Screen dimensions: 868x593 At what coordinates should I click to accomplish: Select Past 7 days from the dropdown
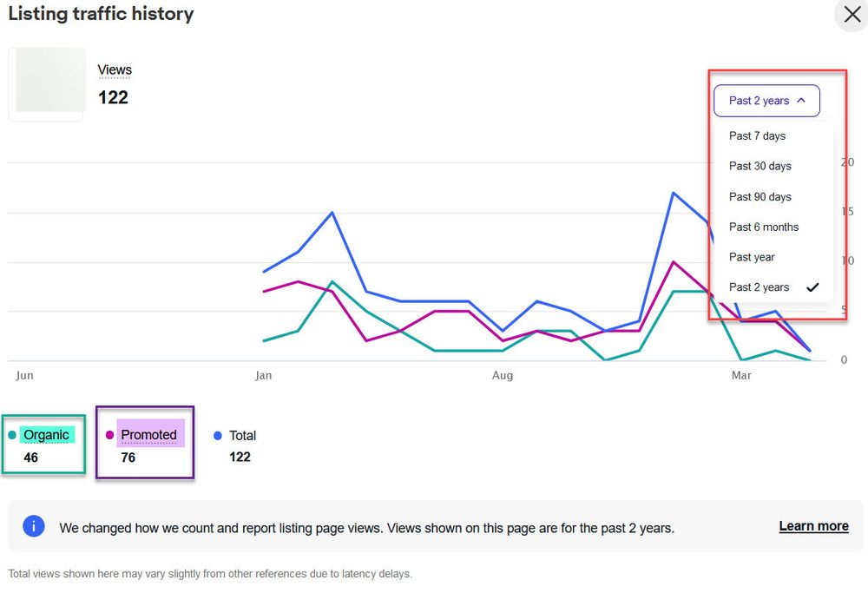[757, 135]
